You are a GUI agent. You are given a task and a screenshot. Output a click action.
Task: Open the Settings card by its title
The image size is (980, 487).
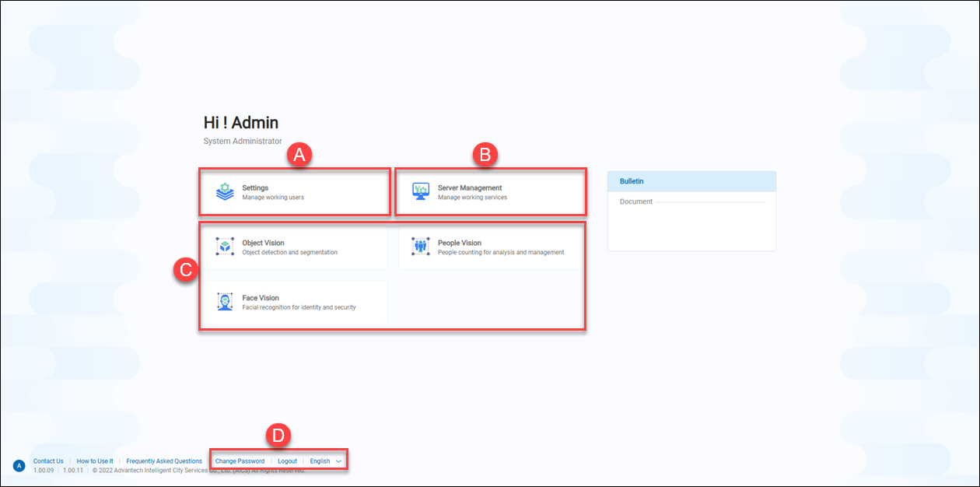255,187
